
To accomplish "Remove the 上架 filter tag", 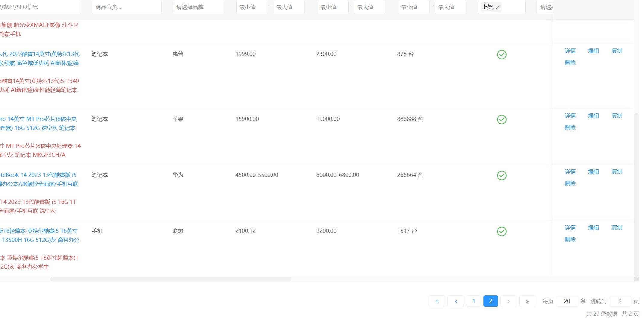I will pyautogui.click(x=498, y=7).
